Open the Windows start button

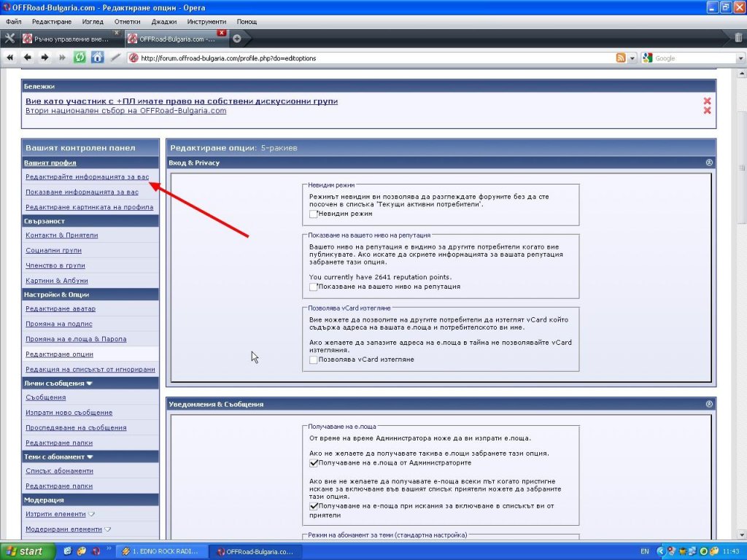point(27,551)
